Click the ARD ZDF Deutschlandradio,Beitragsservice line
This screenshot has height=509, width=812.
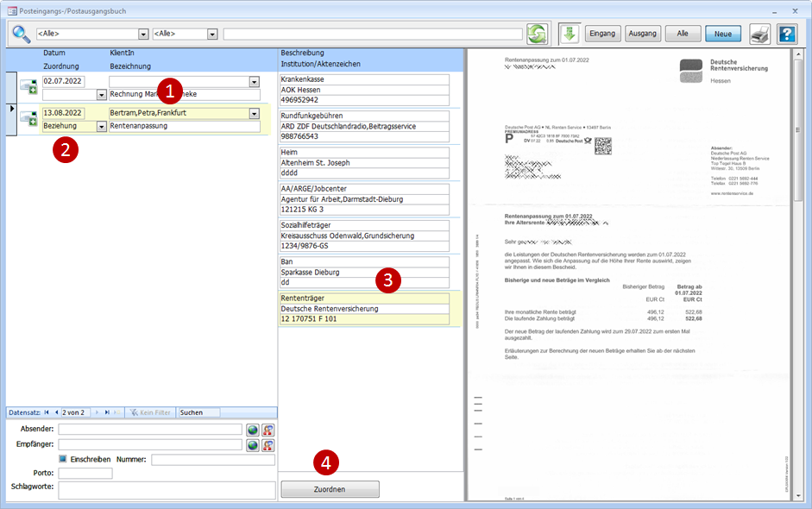(x=364, y=126)
